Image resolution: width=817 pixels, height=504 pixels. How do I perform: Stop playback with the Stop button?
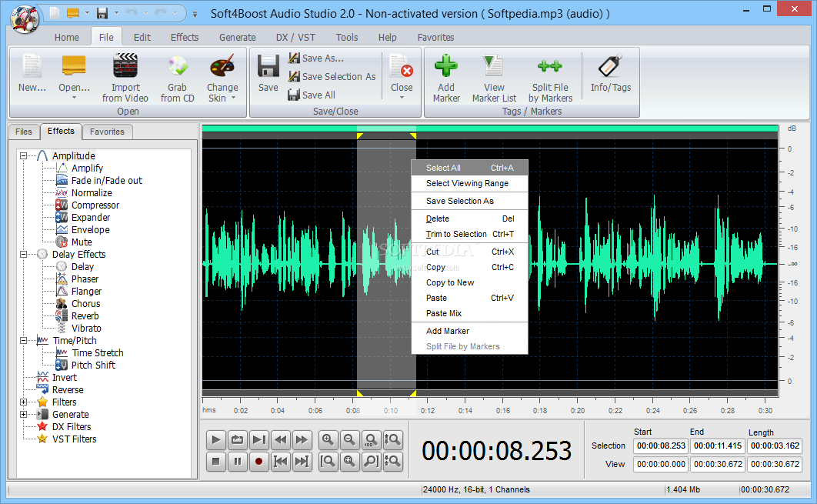point(215,461)
